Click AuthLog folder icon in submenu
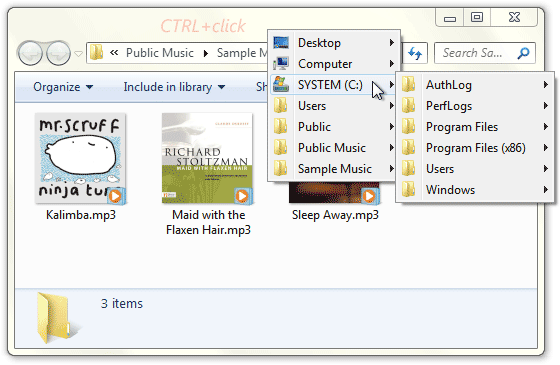Screen dimensions: 560x365 [409, 85]
